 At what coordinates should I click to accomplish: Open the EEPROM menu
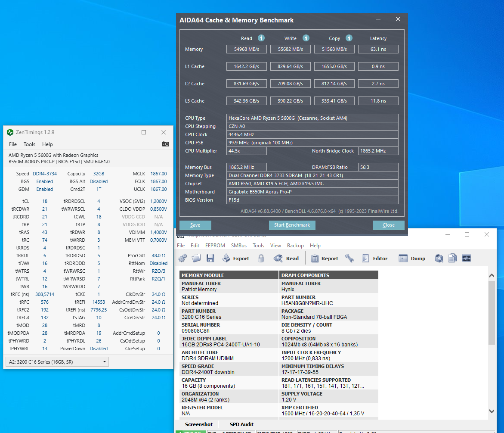[x=215, y=246]
